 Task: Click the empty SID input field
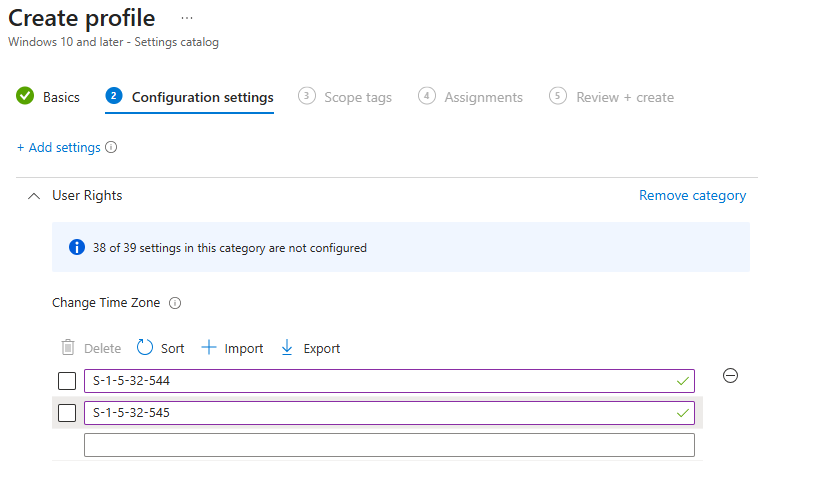click(389, 445)
